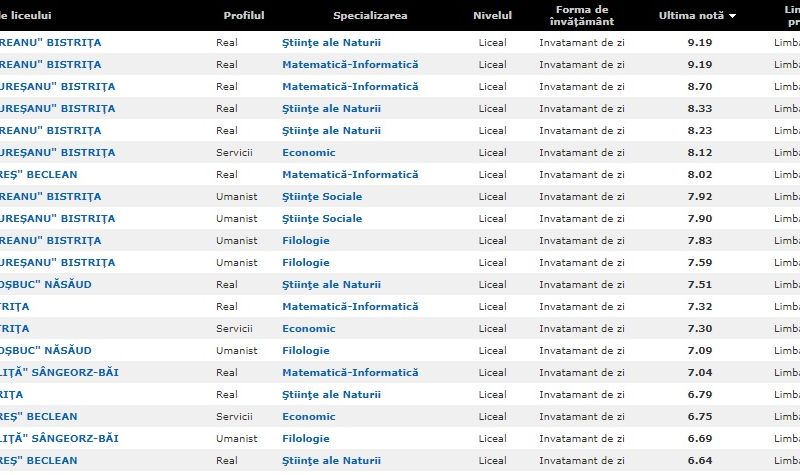Open Matematică-Informatică link with score 7.32
This screenshot has width=800, height=475.
[350, 306]
